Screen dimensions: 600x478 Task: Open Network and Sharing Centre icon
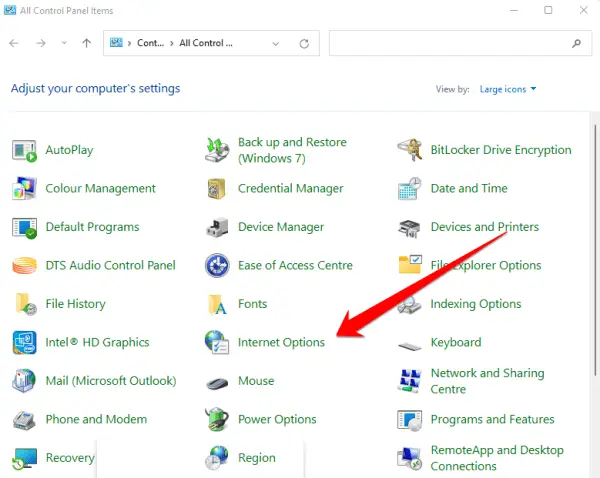pos(409,381)
